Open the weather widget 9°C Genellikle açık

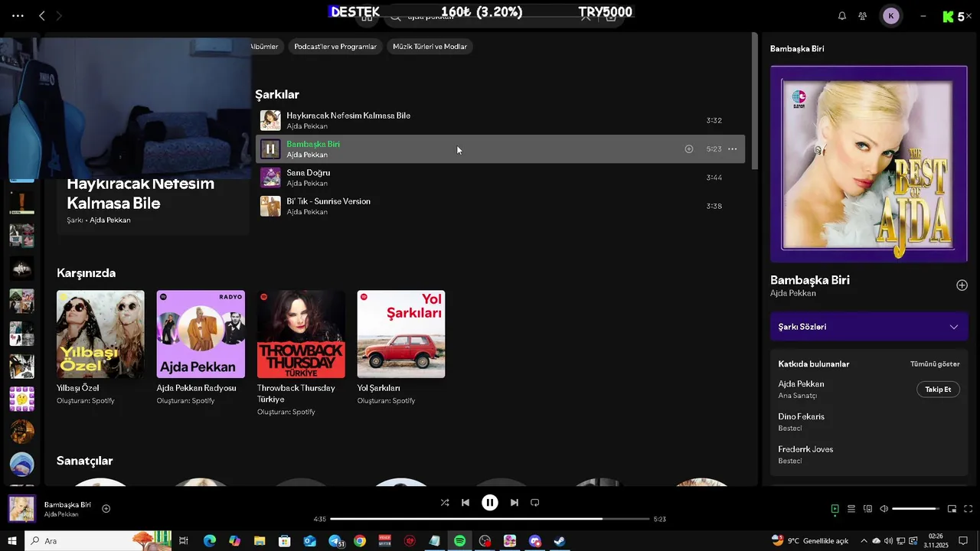pos(810,541)
